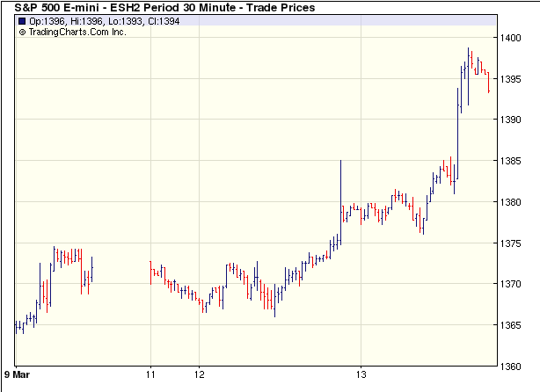Click the 11 date label on x-axis

[x=150, y=373]
